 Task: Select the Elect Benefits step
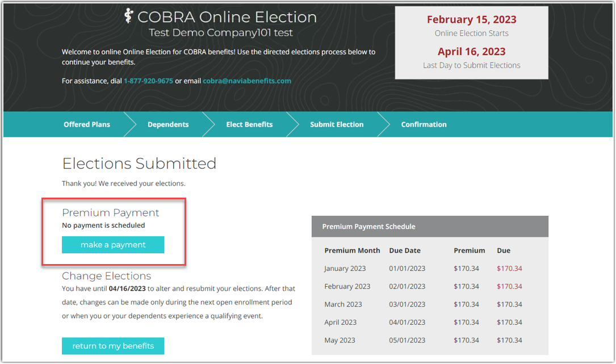pyautogui.click(x=249, y=124)
